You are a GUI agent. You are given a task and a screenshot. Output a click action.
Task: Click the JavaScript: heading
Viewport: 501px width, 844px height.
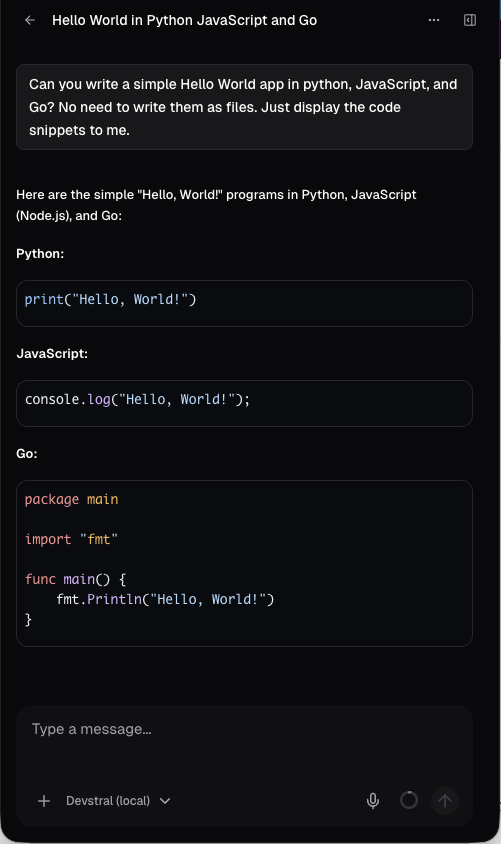tap(52, 354)
